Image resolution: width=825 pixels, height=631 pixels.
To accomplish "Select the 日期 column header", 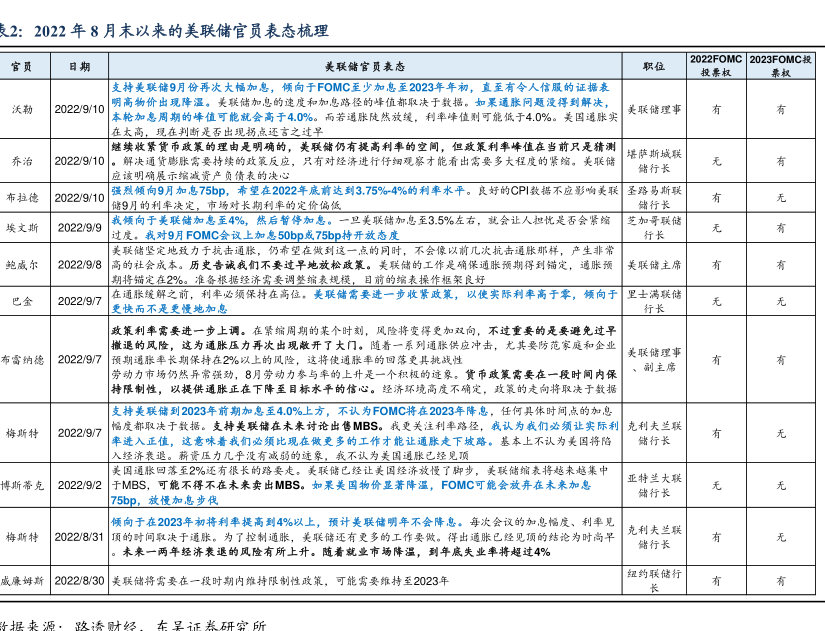I will (x=78, y=66).
